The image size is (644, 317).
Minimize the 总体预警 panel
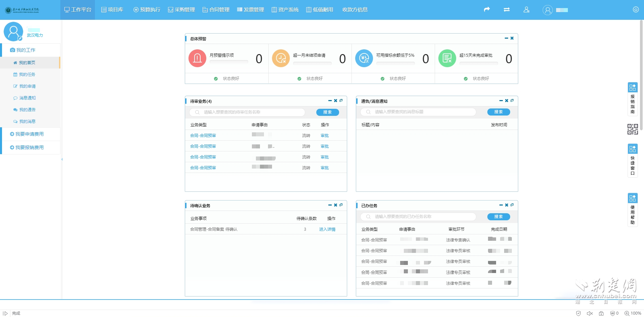coord(506,38)
